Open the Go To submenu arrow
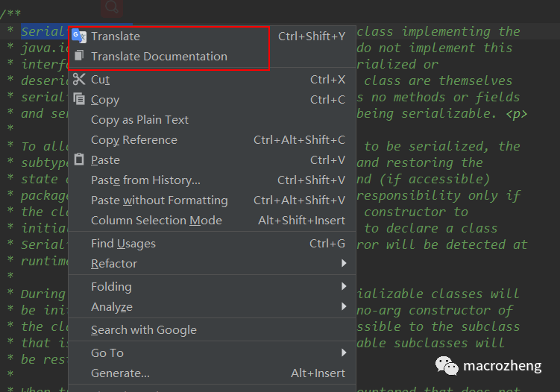The height and width of the screenshot is (392, 560). pos(344,353)
